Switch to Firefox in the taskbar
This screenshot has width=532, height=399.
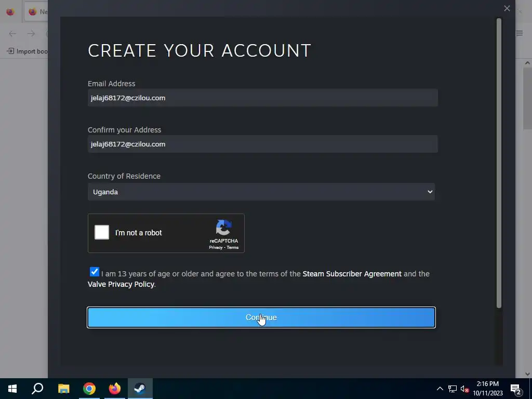pyautogui.click(x=115, y=389)
